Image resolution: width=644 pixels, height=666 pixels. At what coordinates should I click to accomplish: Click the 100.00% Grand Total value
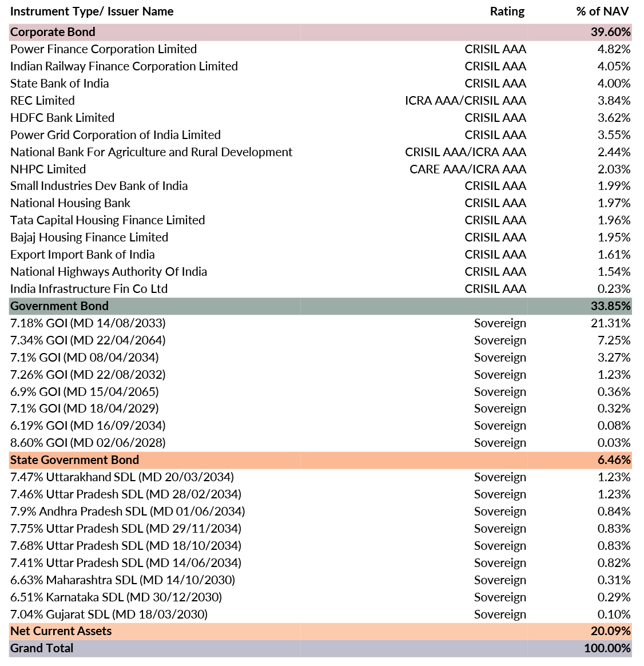click(x=607, y=648)
